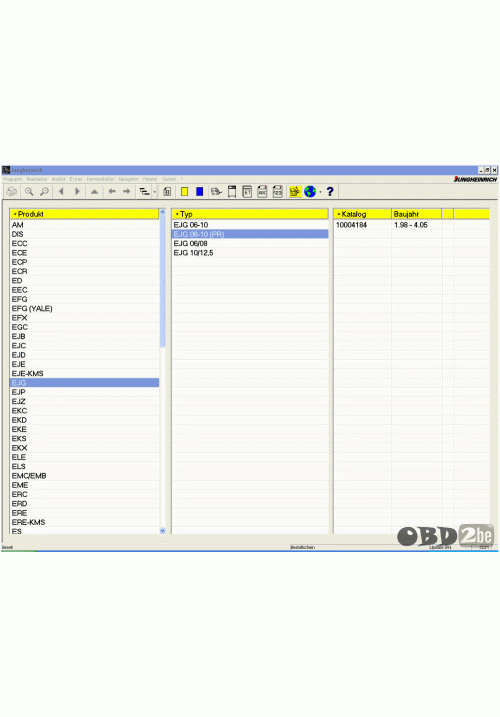500x717 pixels.
Task: Click the yellow note icon
Action: [x=184, y=192]
